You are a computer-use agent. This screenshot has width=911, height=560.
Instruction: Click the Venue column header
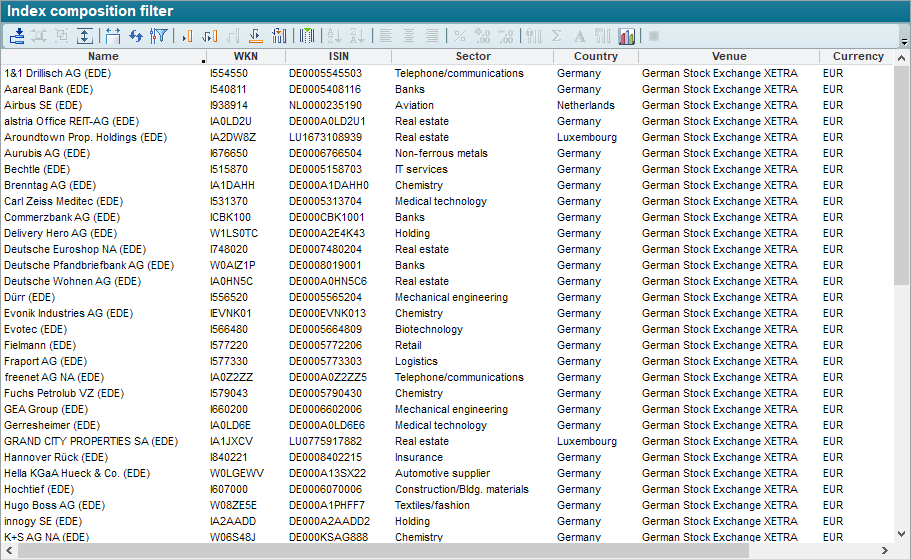729,57
